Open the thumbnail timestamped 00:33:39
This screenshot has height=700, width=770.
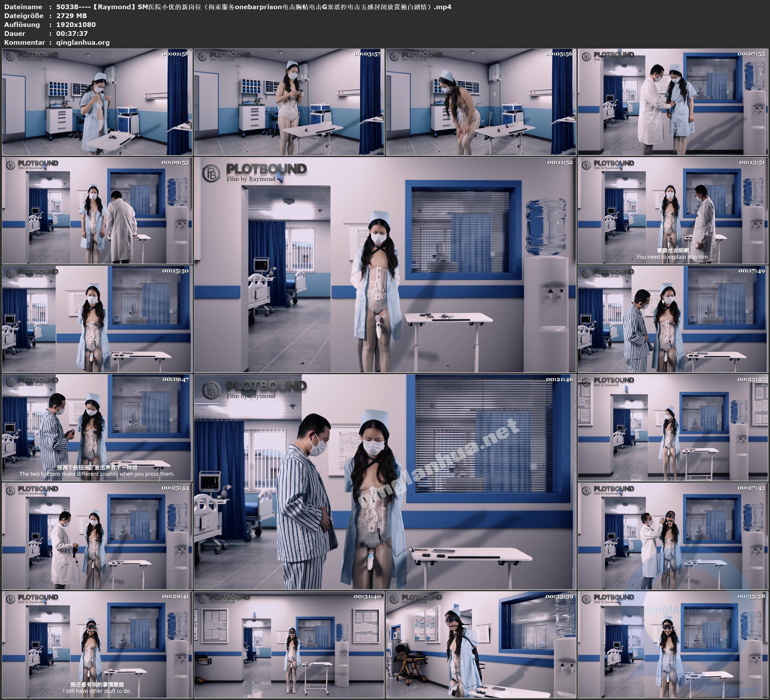click(x=481, y=644)
